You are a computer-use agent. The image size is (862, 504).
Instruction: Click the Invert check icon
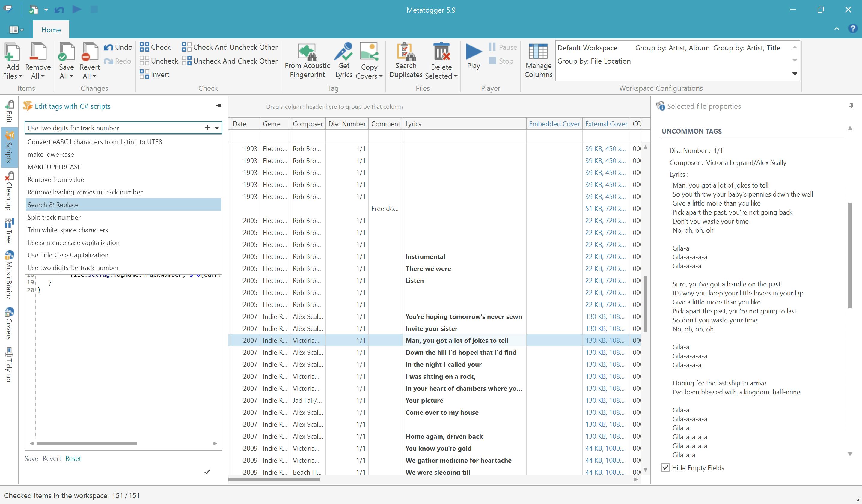pyautogui.click(x=144, y=74)
